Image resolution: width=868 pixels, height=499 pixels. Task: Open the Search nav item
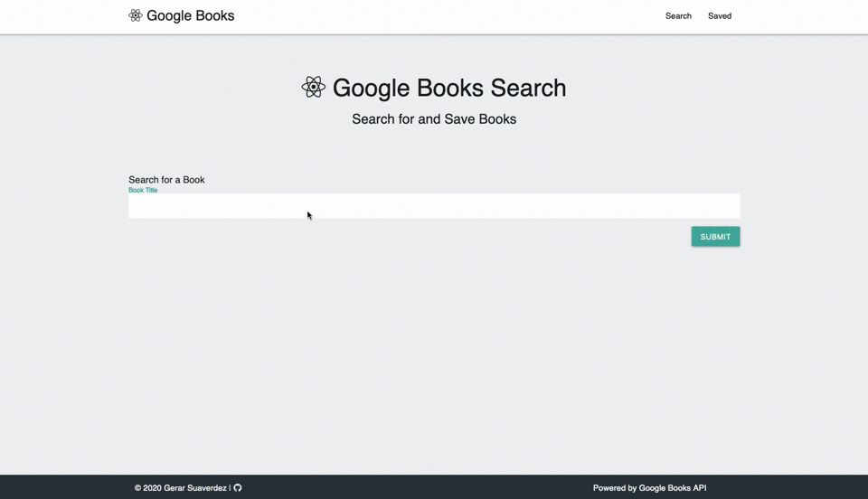[x=678, y=15]
